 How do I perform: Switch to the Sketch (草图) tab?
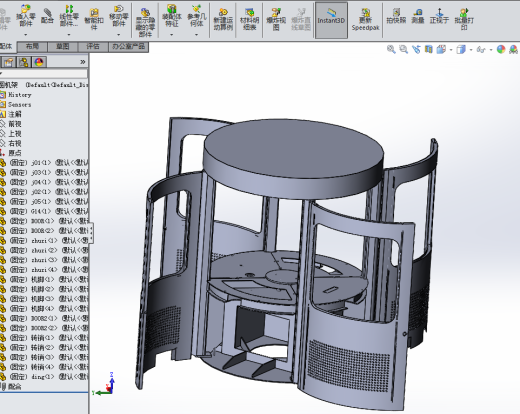(x=62, y=47)
